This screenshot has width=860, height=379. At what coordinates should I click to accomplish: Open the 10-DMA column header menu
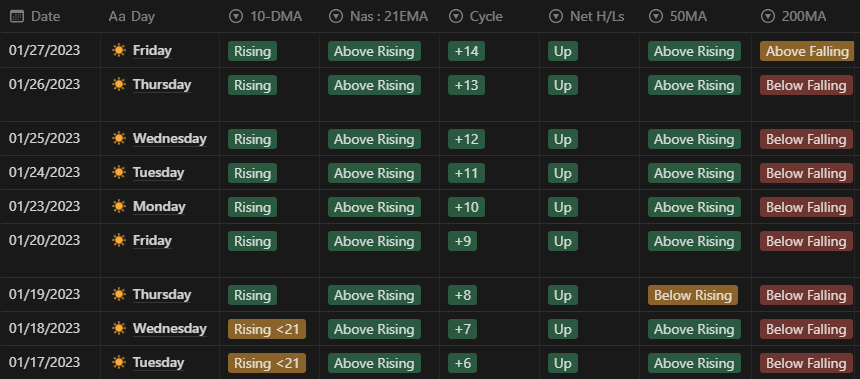click(270, 16)
